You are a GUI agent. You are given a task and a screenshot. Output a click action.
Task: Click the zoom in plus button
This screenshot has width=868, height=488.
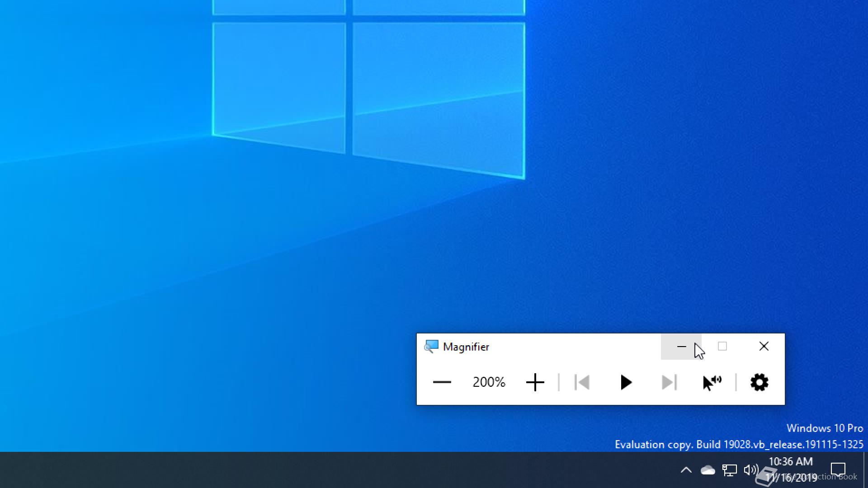point(535,382)
